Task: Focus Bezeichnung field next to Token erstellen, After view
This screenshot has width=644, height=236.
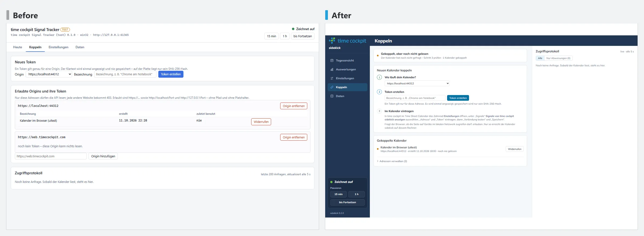Action: [415, 98]
